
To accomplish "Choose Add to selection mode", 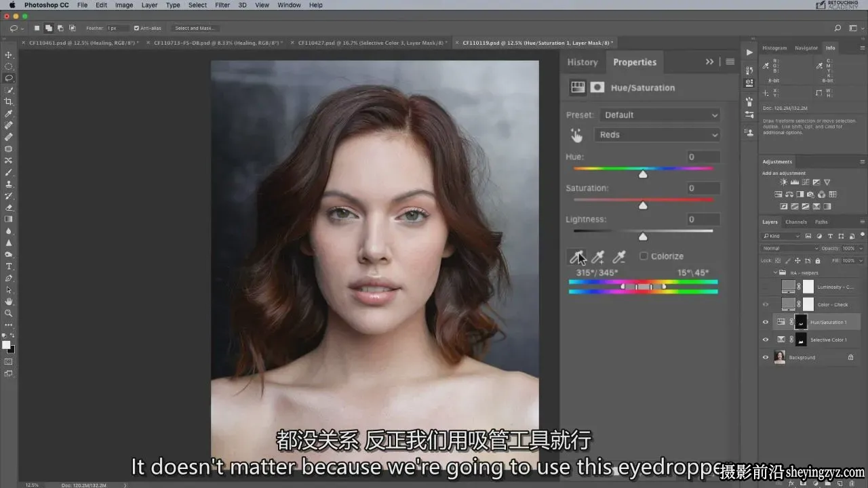I will coord(48,28).
